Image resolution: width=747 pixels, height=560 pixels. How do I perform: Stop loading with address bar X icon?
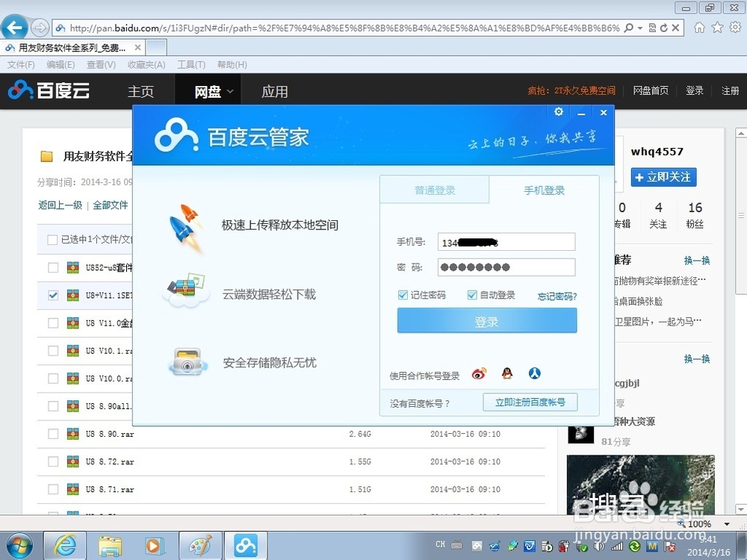[675, 28]
